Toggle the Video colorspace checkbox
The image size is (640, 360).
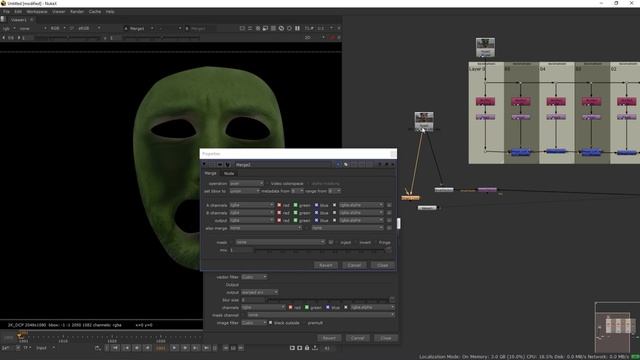point(268,184)
